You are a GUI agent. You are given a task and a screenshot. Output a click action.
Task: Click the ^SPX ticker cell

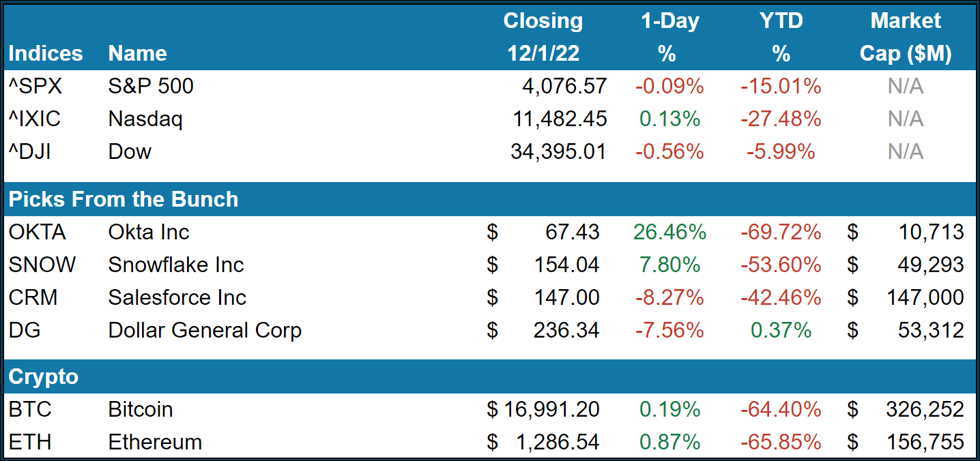click(x=35, y=86)
